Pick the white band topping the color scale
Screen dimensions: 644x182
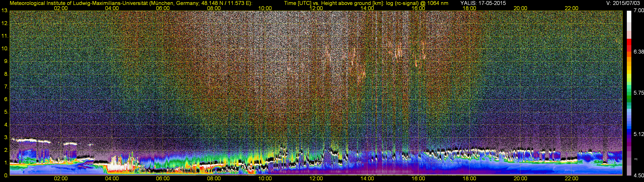point(629,16)
